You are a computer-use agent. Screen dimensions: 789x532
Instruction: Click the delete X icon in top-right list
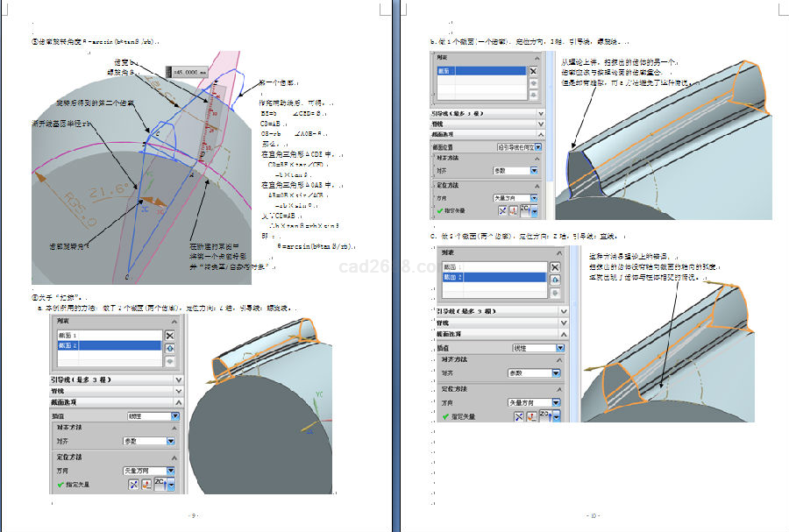(532, 69)
